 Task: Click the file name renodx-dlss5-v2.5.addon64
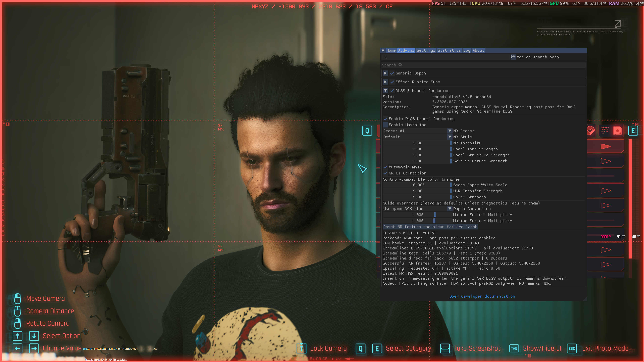click(462, 97)
